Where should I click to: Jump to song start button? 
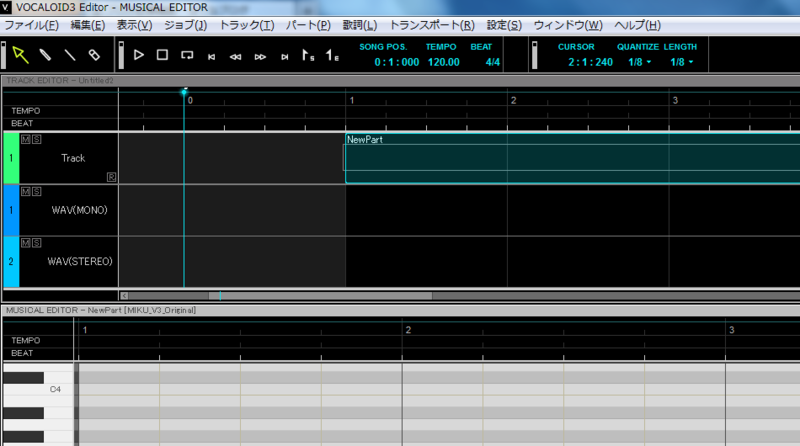click(211, 57)
